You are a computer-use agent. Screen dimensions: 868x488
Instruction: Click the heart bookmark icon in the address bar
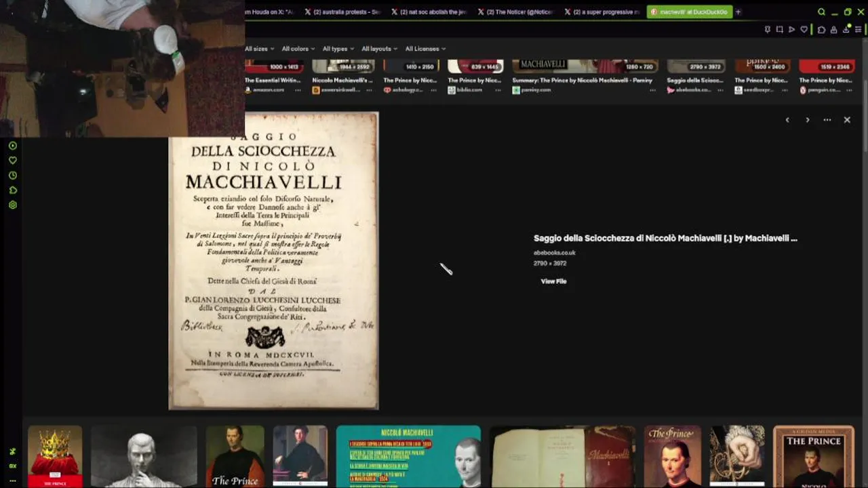tap(804, 30)
